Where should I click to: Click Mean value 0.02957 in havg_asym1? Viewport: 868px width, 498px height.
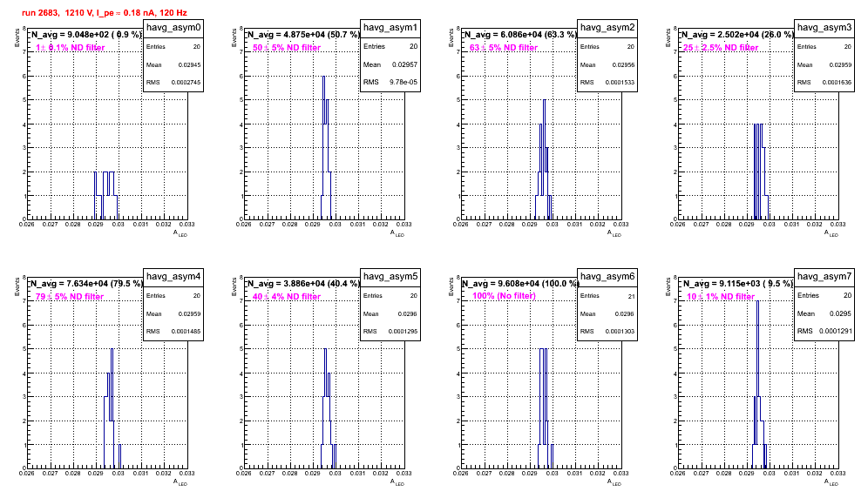click(404, 64)
